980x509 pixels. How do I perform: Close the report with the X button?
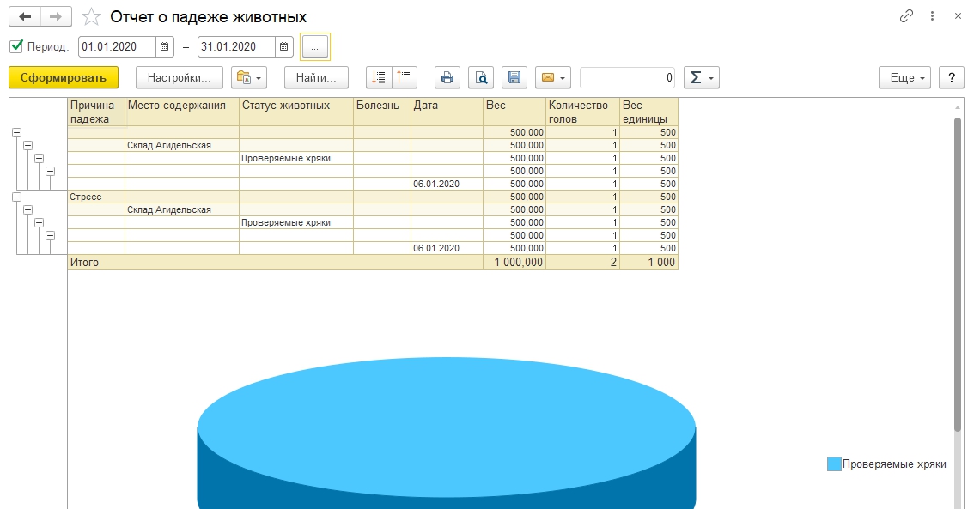point(958,16)
